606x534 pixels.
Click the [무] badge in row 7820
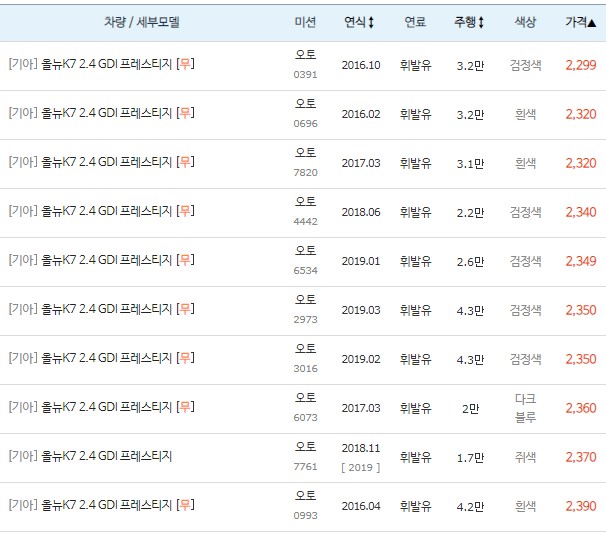point(186,162)
